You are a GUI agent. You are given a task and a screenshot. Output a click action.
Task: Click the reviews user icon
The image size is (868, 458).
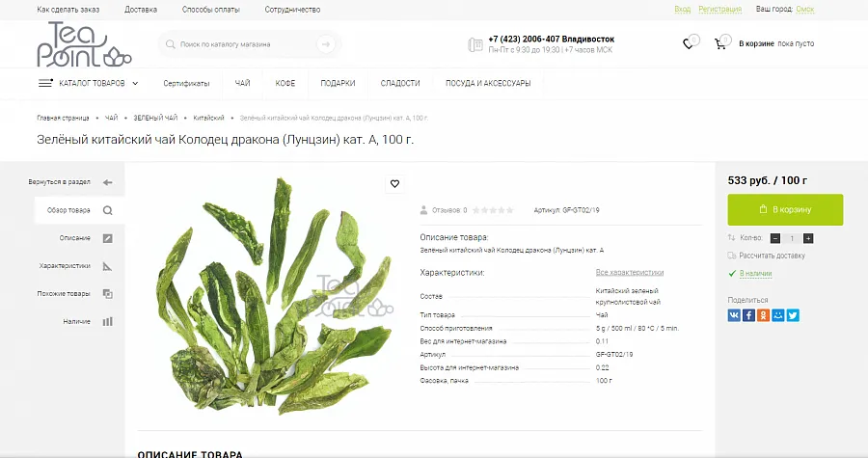point(423,210)
